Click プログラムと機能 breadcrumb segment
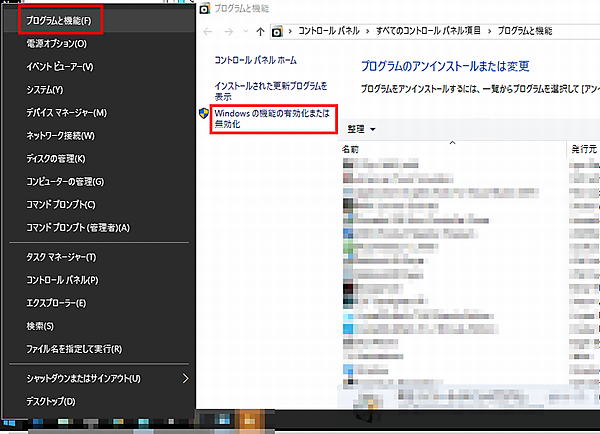 (x=525, y=31)
